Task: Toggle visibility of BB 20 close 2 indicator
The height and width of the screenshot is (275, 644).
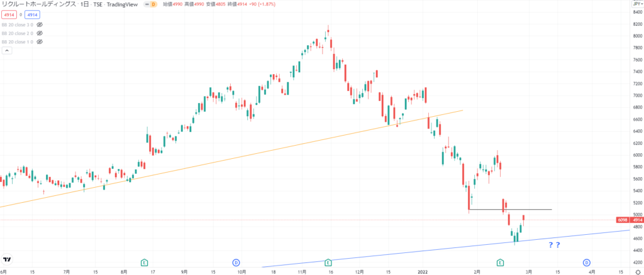Action: [x=40, y=33]
